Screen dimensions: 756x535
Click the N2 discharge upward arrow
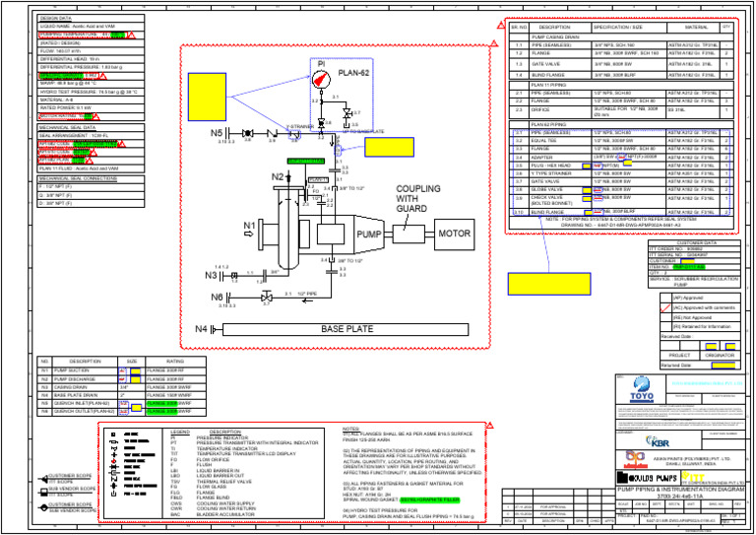tap(288, 176)
